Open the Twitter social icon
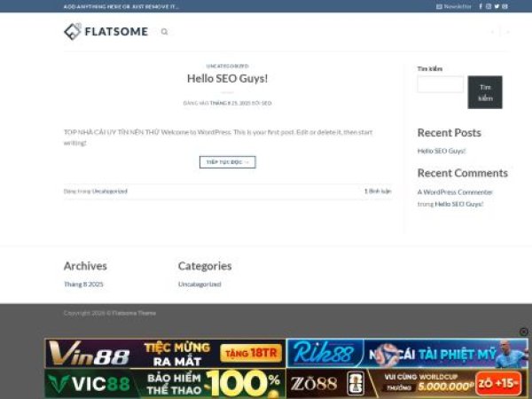The image size is (532, 399). [x=497, y=6]
